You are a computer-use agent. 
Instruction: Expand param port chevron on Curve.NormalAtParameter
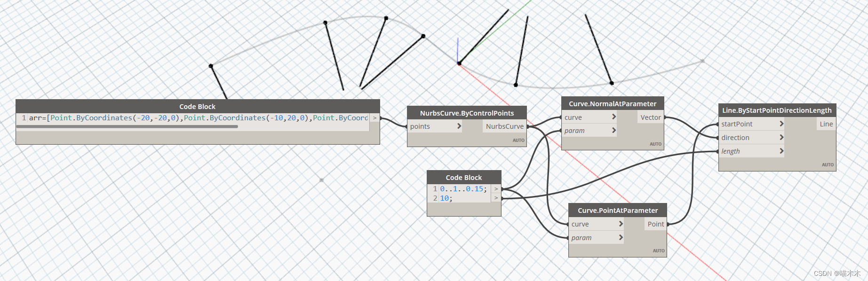click(613, 130)
